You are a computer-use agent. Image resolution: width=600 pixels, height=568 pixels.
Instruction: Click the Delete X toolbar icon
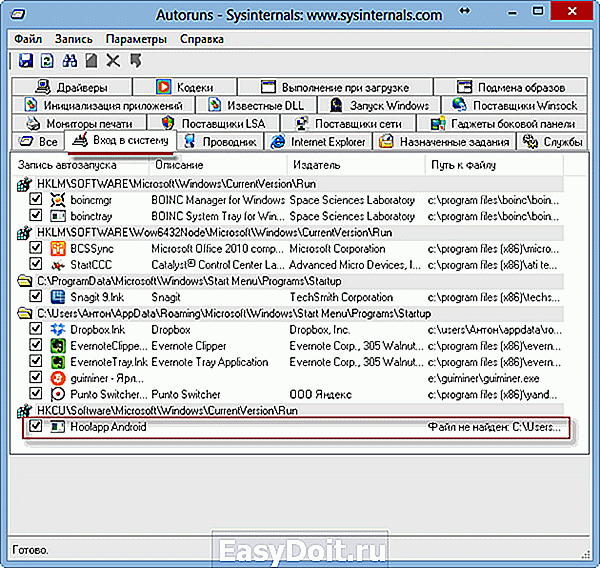(x=113, y=60)
